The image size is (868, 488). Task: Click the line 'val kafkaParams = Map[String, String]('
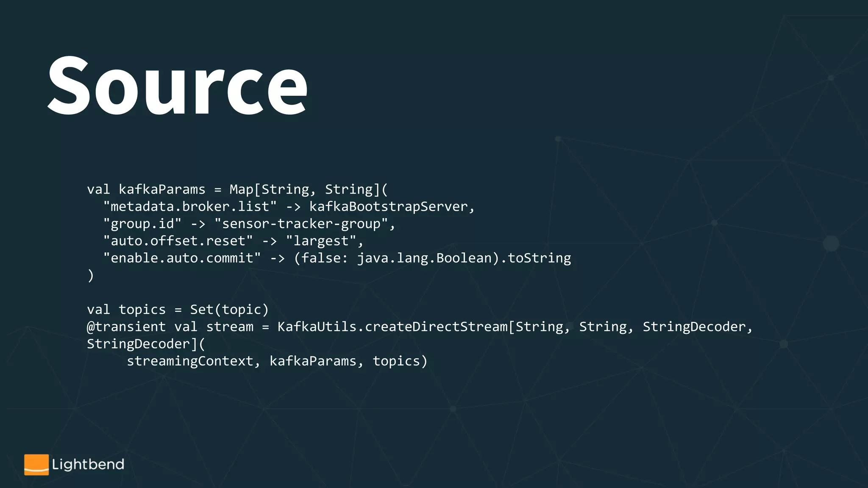click(x=237, y=189)
